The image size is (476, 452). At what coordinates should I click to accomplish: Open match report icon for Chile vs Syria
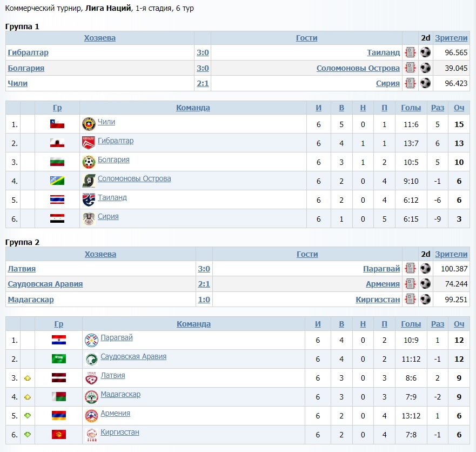click(x=410, y=83)
